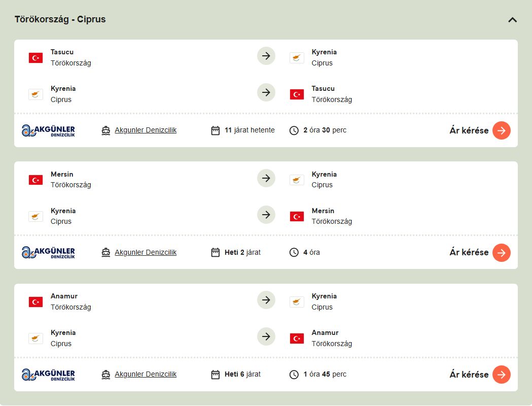
Task: Click clock icon next to 4 óra
Action: (x=294, y=252)
